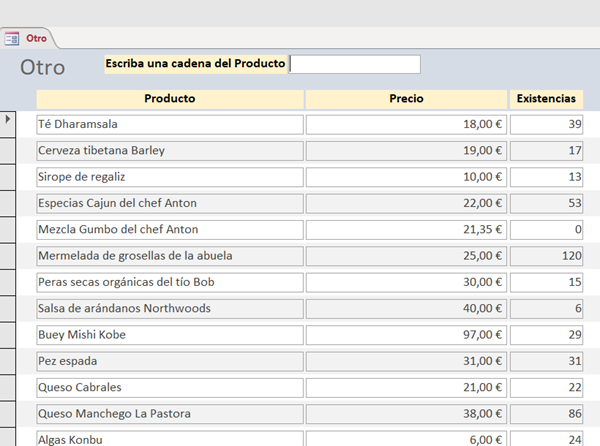Click the form icon on Otro tab
Viewport: 600px width, 446px height.
coord(12,38)
